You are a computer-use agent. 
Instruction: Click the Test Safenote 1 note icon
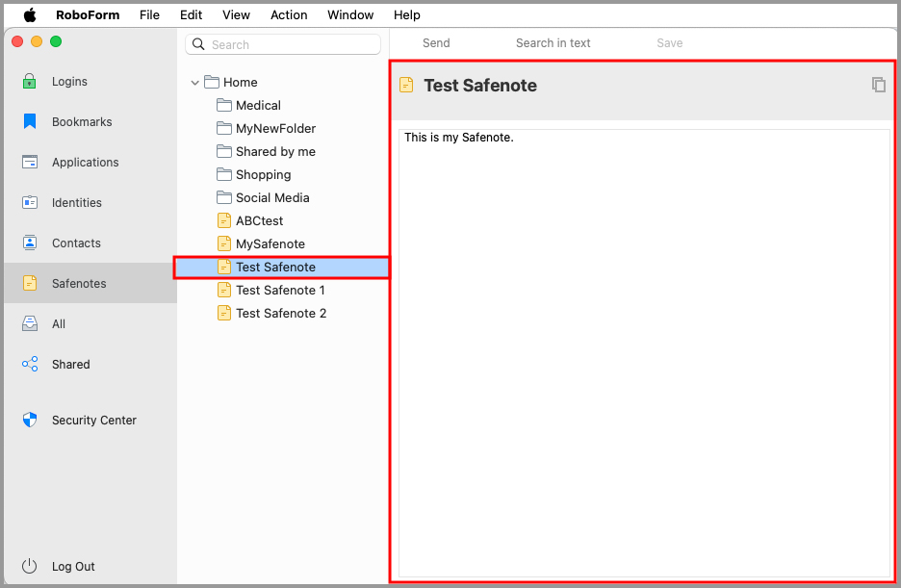click(224, 290)
